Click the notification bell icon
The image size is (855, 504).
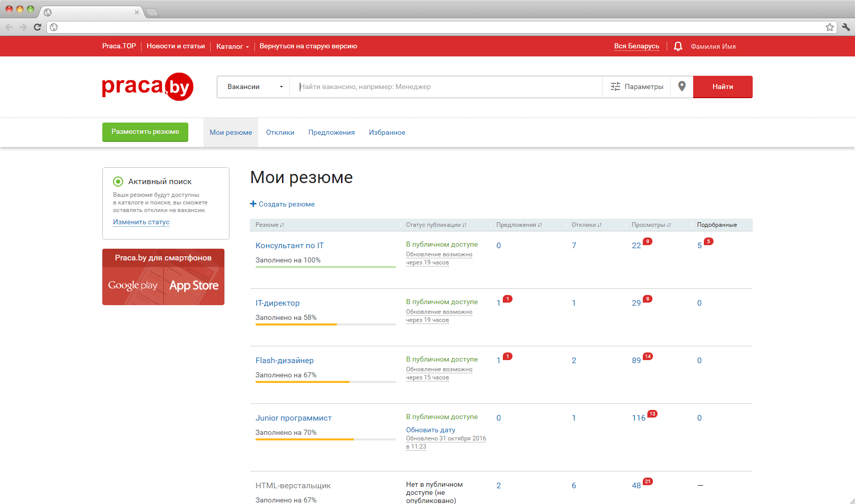pos(678,46)
